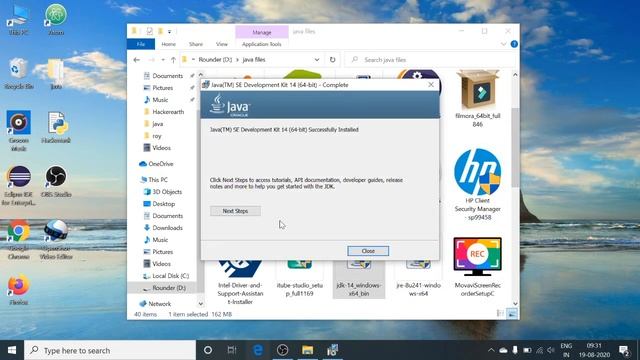Open 3D Objects in navigation pane

tap(163, 192)
